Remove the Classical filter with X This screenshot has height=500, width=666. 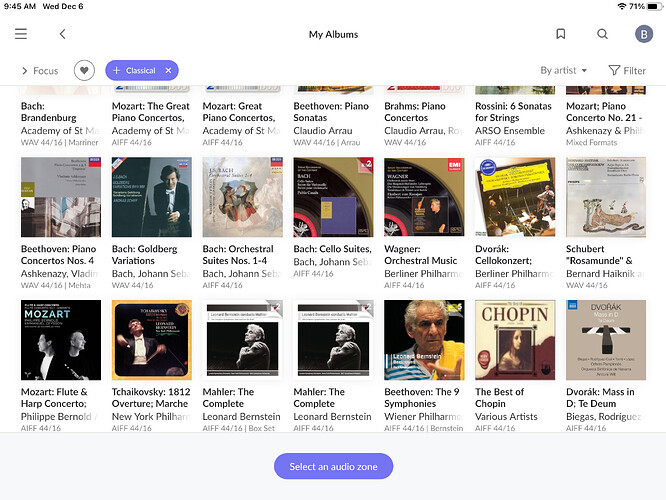tap(169, 71)
